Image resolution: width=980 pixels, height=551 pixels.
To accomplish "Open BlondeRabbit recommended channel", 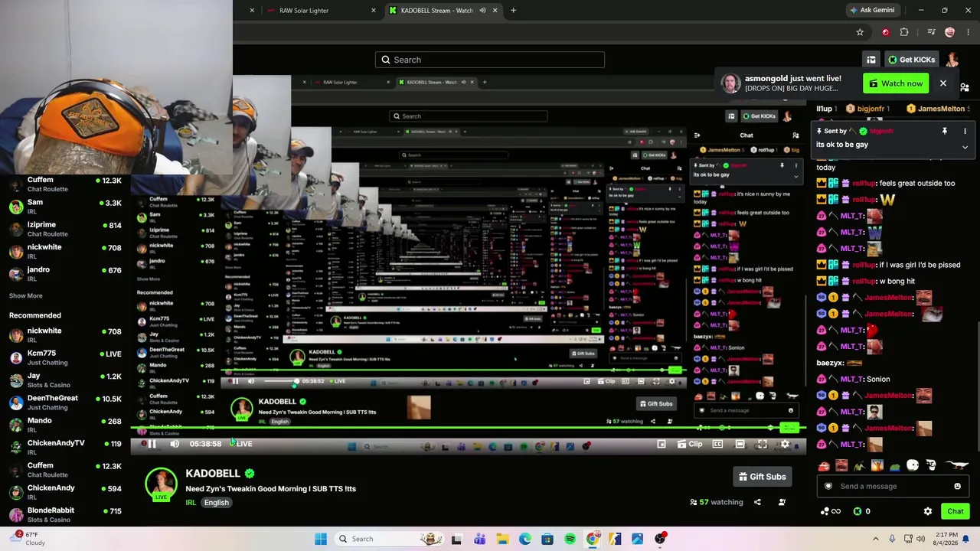I will point(65,514).
